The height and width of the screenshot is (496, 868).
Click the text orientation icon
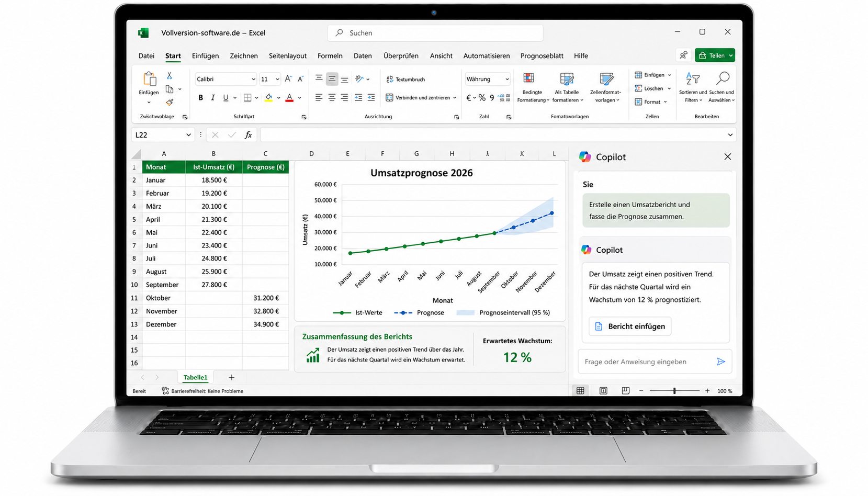click(359, 79)
